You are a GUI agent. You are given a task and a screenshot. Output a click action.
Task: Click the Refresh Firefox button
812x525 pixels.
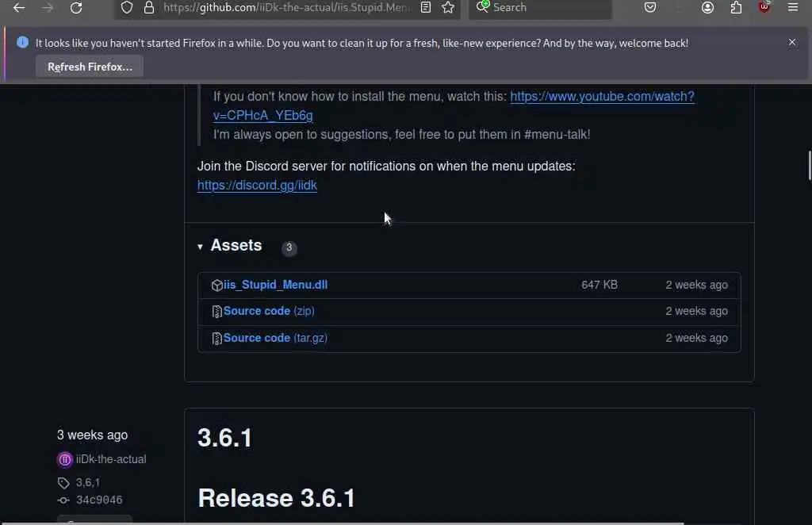tap(90, 67)
